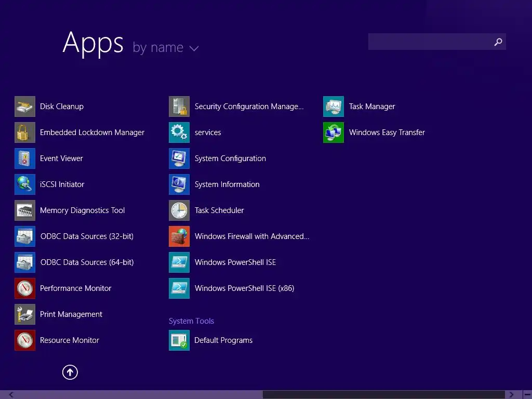
Task: Launch Performance Monitor gauge icon
Action: 25,288
